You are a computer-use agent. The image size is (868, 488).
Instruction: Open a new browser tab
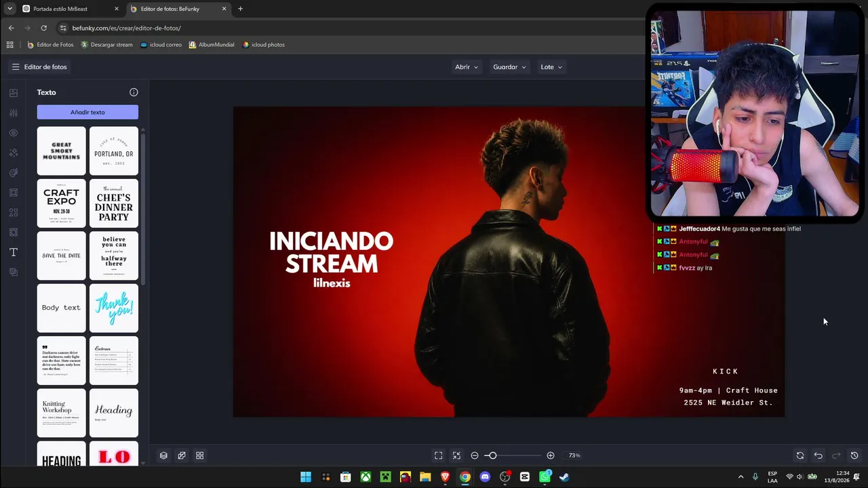click(240, 9)
